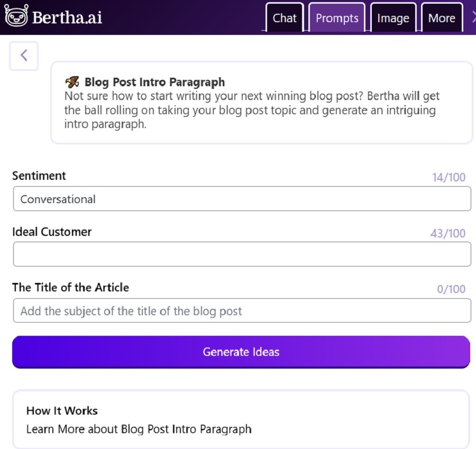Select the Chat tab
The height and width of the screenshot is (449, 476).
point(284,18)
